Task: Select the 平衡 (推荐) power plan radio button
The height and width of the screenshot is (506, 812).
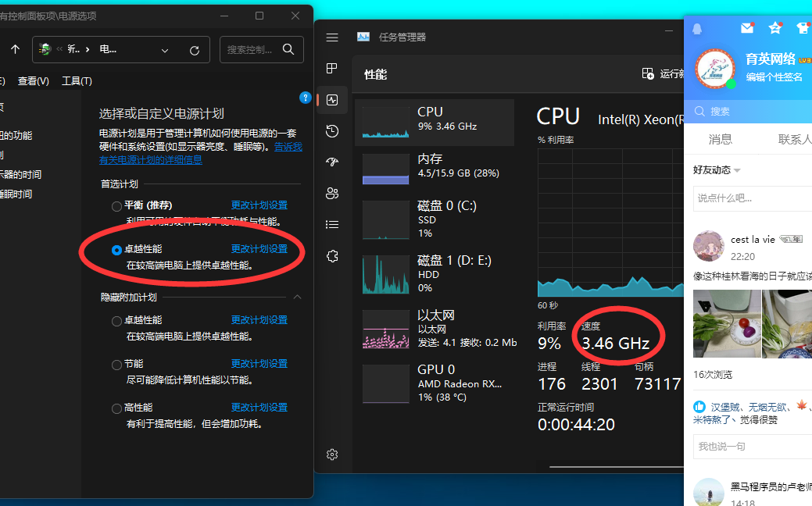Action: 116,206
